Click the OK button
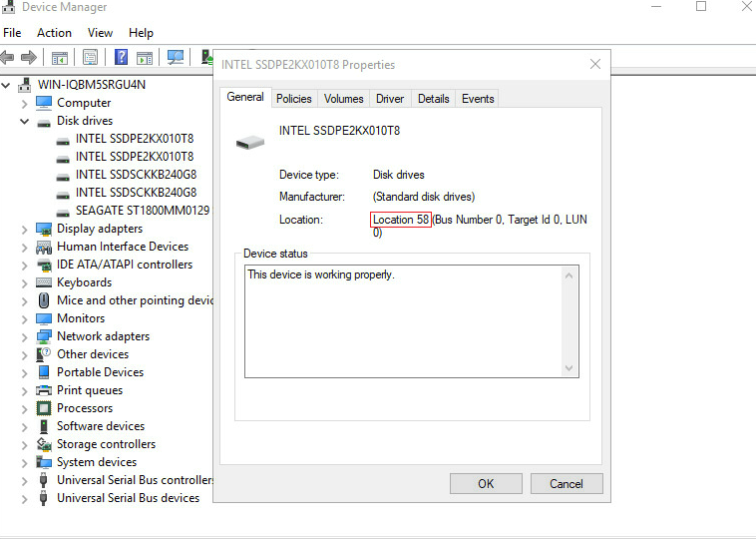 tap(486, 483)
